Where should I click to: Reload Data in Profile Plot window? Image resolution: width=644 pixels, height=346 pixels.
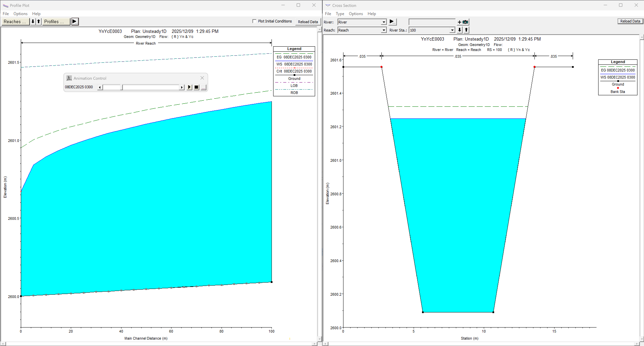(308, 22)
